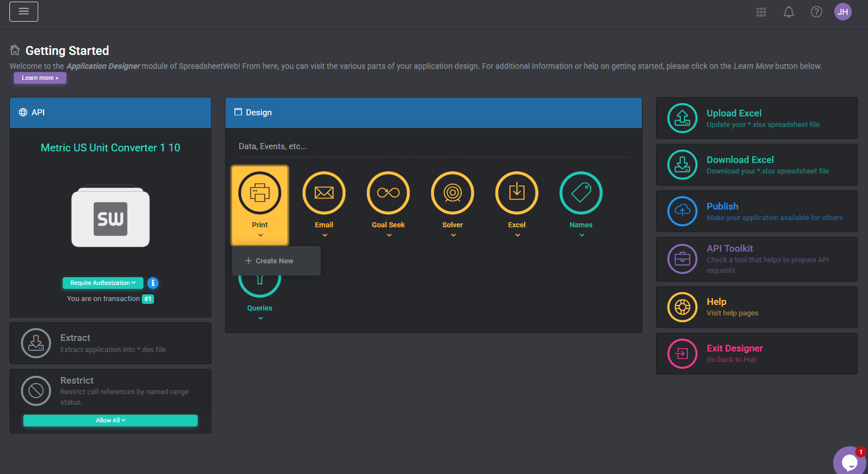Viewport: 868px width, 474px height.
Task: Click the Exit Designer icon
Action: [682, 354]
